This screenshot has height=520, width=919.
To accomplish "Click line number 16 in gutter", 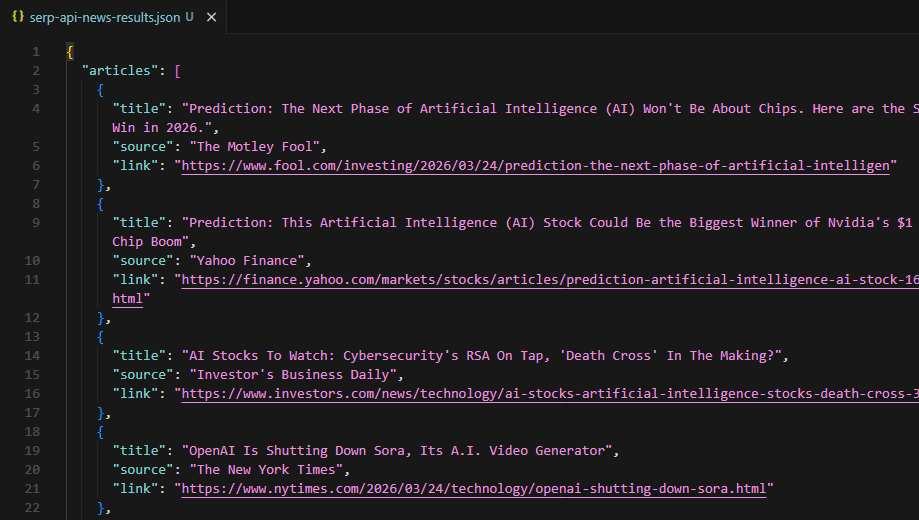I will (x=32, y=394).
